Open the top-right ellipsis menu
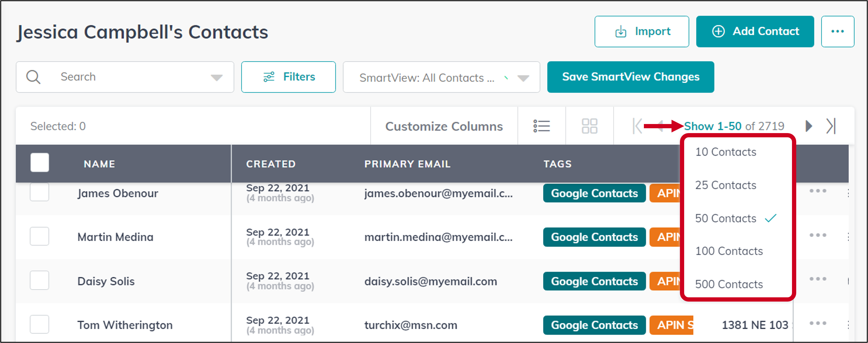Viewport: 868px width, 343px height. coord(838,31)
